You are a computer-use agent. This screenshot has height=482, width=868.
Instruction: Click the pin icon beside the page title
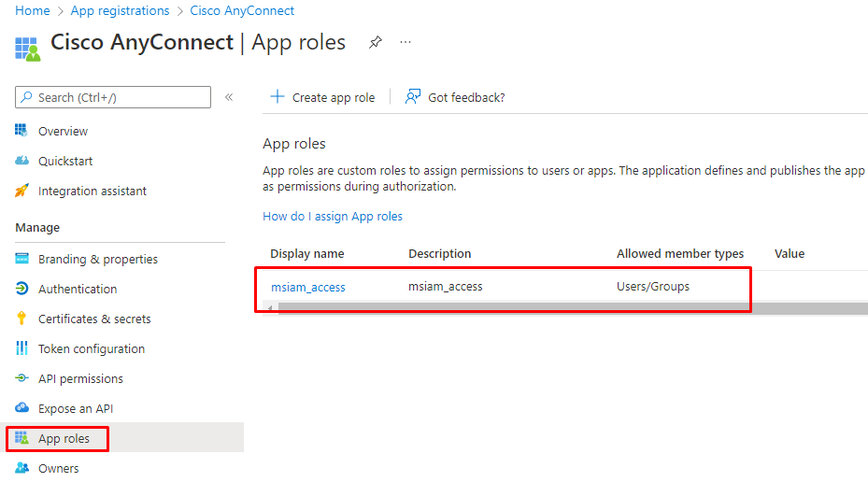tap(376, 43)
